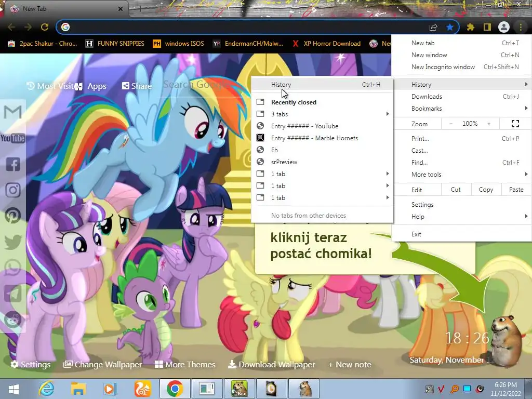This screenshot has height=399, width=532.
Task: Select New Incognito window
Action: click(x=462, y=67)
